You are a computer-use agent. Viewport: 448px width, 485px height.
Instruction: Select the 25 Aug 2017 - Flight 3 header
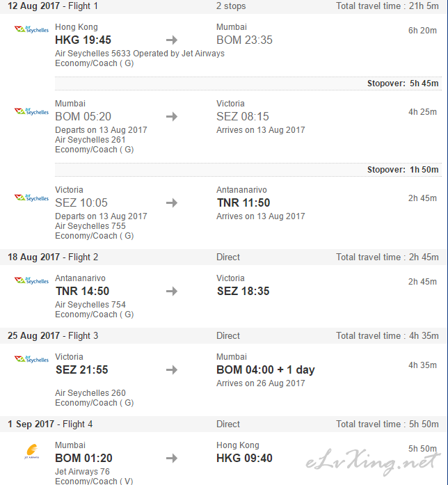click(x=53, y=335)
